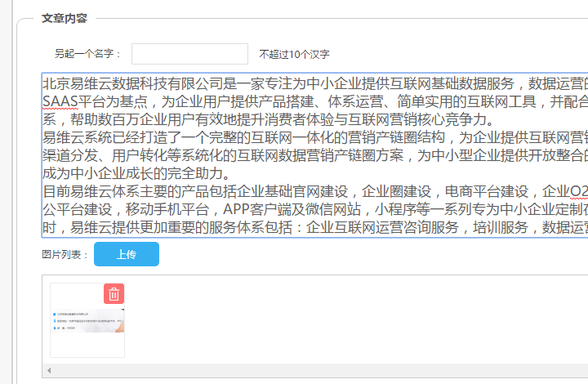Viewport: 588px width, 384px height.
Task: Focus the 另起一个名字 name input box
Action: [x=189, y=54]
